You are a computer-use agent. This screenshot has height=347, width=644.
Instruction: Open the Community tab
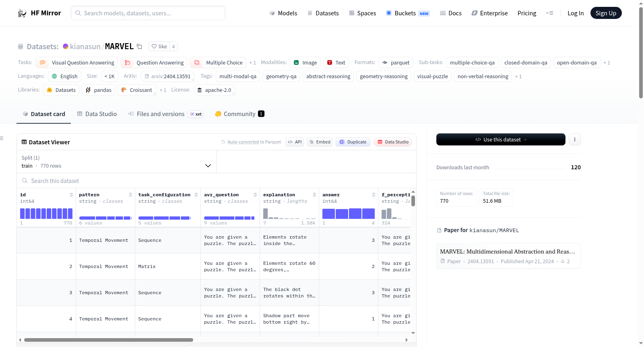pos(239,114)
